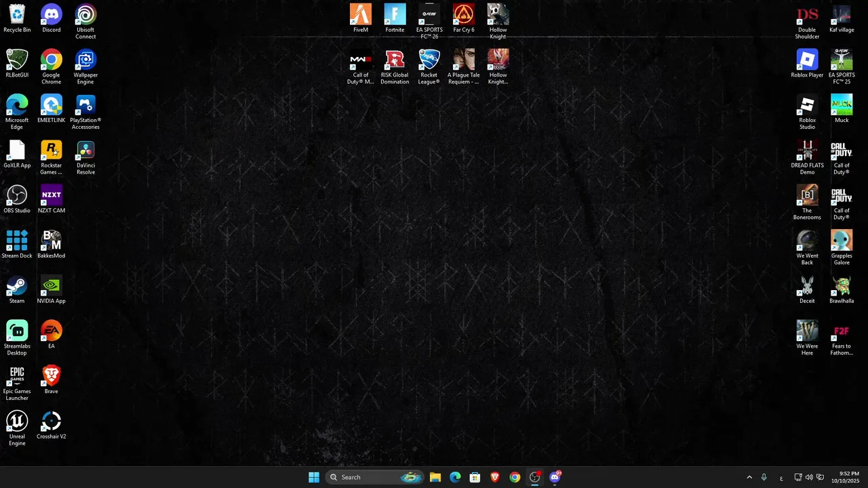Open Microsoft Store from the taskbar
The image size is (868, 488).
point(475,477)
